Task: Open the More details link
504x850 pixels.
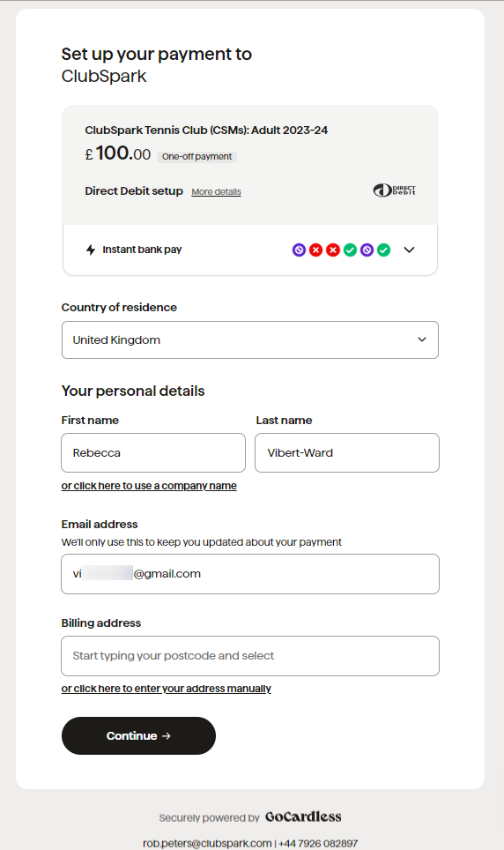Action: coord(216,192)
